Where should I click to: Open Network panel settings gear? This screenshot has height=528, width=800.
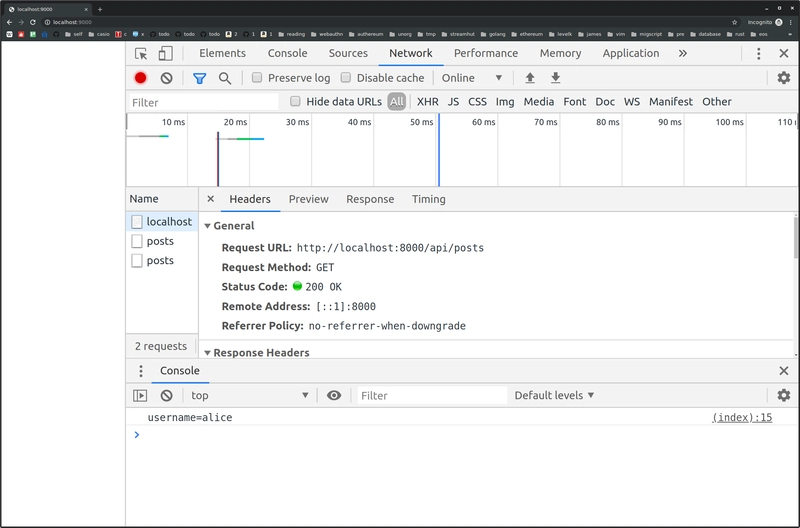(x=784, y=78)
